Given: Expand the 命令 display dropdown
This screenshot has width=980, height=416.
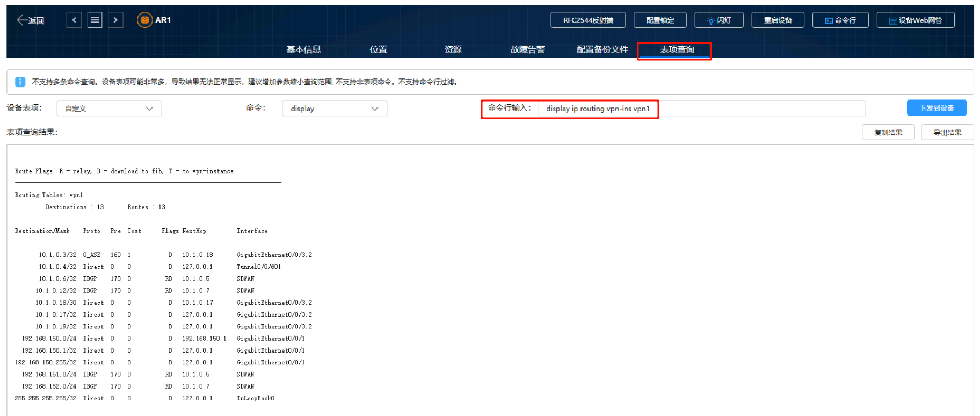Looking at the screenshot, I should point(334,109).
